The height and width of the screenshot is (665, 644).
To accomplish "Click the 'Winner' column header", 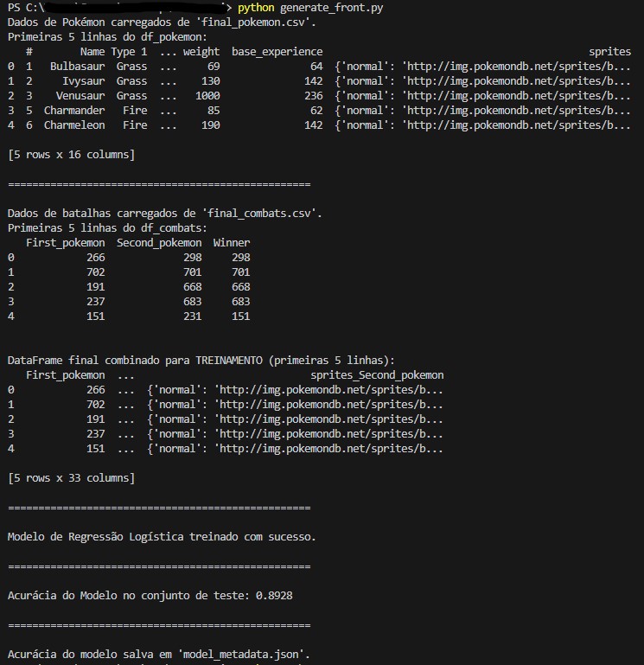I will coord(231,243).
